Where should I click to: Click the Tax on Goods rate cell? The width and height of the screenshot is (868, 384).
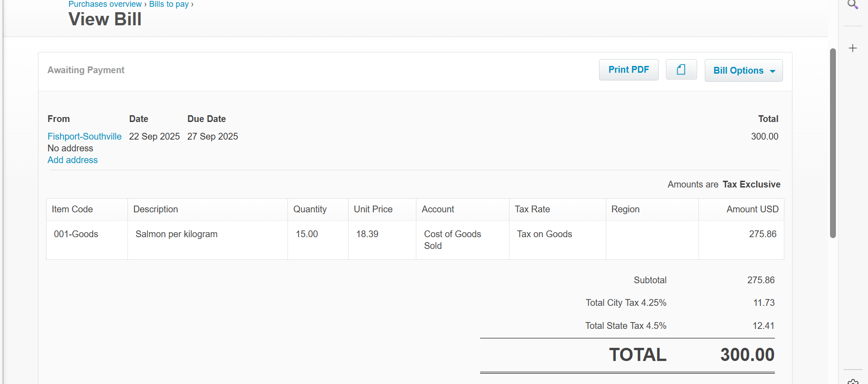pyautogui.click(x=544, y=234)
